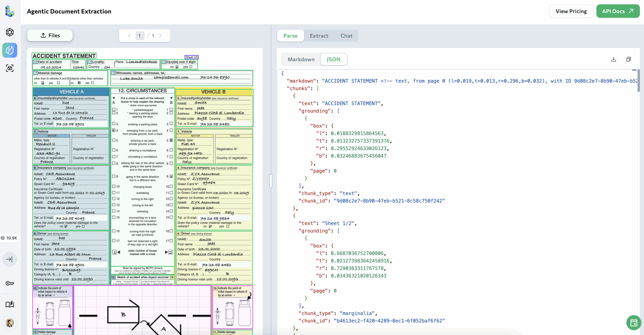
Task: Go to previous document page
Action: [x=130, y=36]
